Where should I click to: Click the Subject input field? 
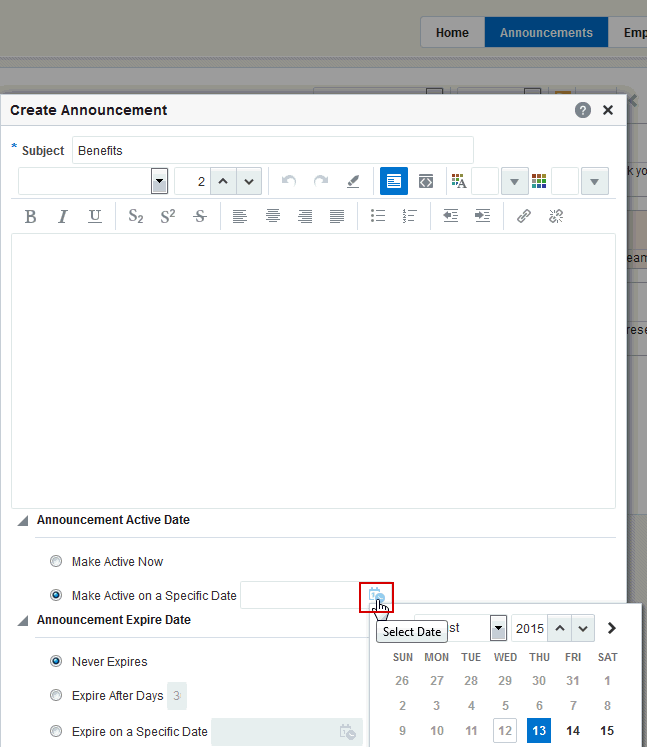coord(273,150)
